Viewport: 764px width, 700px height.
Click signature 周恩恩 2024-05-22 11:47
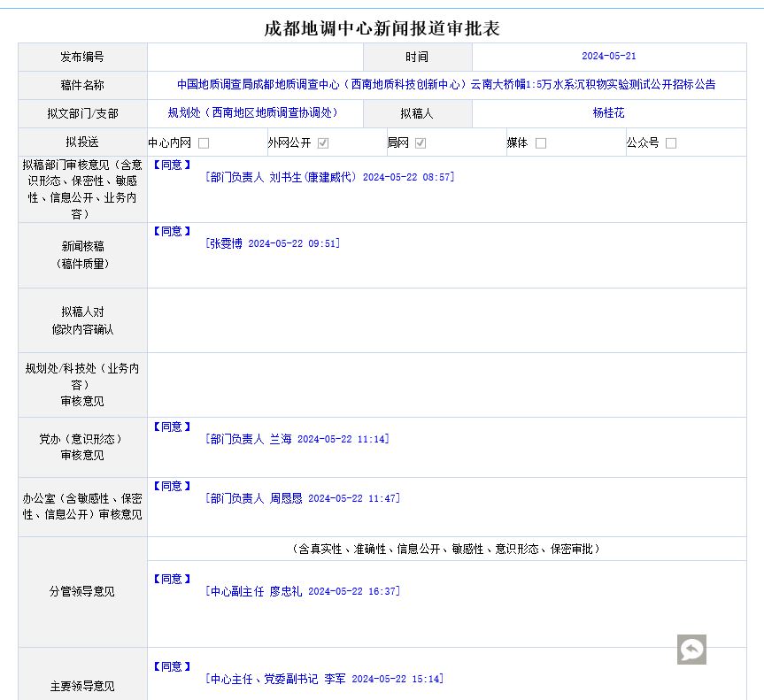303,499
